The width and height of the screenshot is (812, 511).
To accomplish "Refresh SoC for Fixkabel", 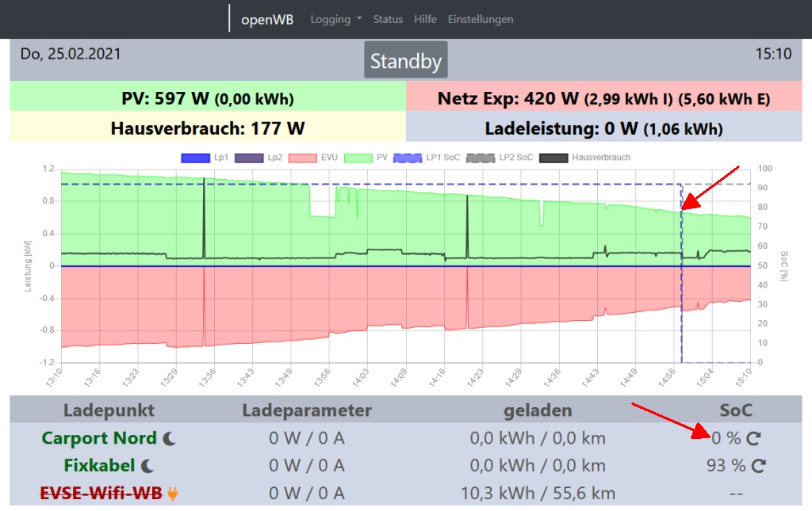I will click(759, 466).
